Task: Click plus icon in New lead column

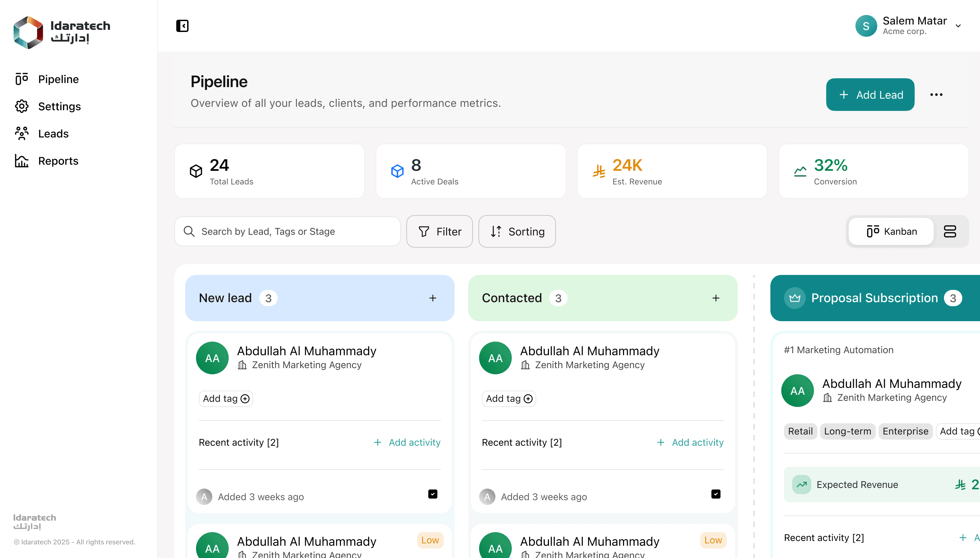Action: point(433,298)
